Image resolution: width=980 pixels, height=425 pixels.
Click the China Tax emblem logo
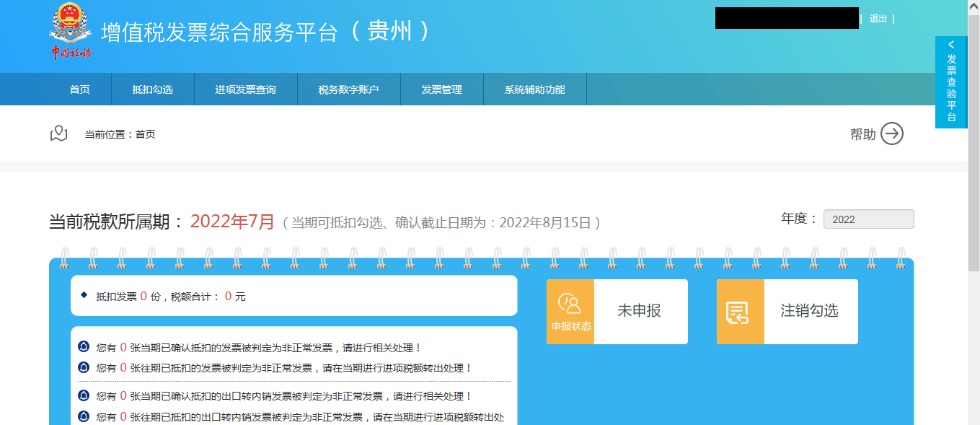click(x=71, y=32)
